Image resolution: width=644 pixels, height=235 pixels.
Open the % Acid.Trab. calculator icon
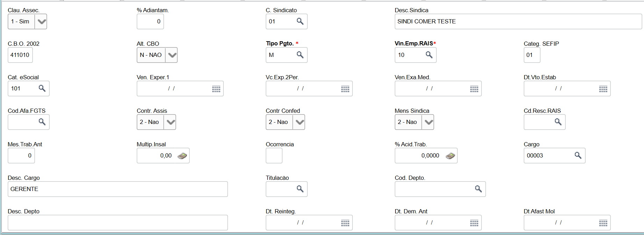(x=450, y=156)
